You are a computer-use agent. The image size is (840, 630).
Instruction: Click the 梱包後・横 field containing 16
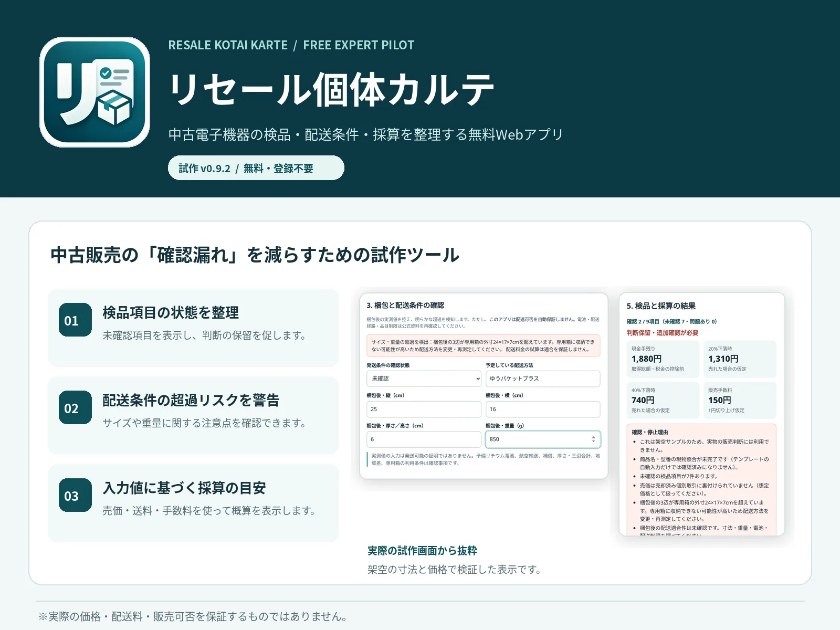pyautogui.click(x=543, y=409)
